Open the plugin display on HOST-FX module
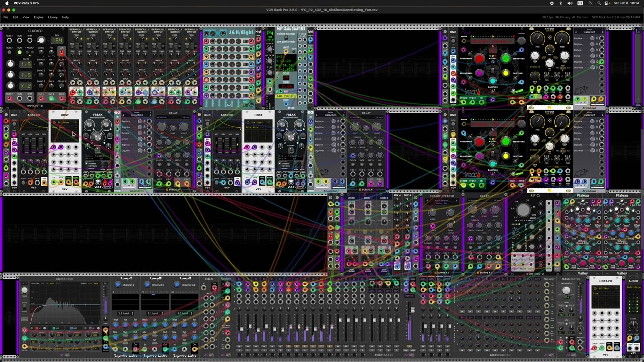This screenshot has height=362, width=644. 606,297
